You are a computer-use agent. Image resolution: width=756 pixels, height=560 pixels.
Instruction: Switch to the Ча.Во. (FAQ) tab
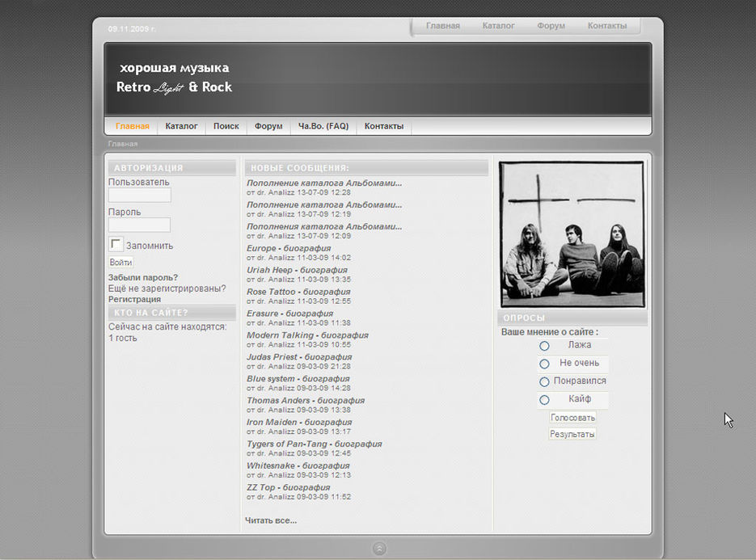323,126
